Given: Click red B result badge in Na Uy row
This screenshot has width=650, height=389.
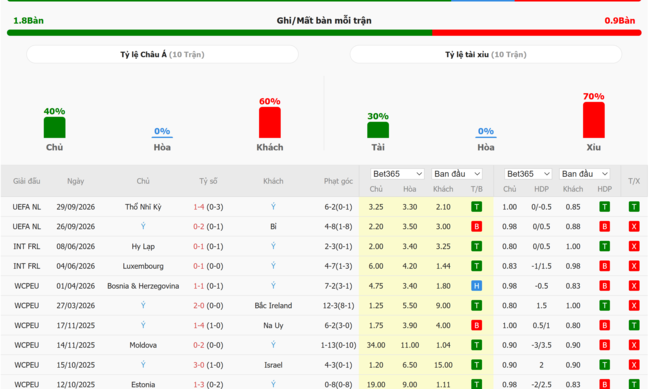Looking at the screenshot, I should (x=477, y=325).
